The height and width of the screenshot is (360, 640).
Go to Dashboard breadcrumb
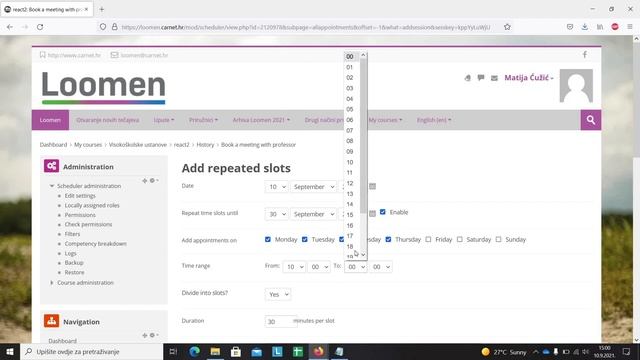tap(53, 144)
